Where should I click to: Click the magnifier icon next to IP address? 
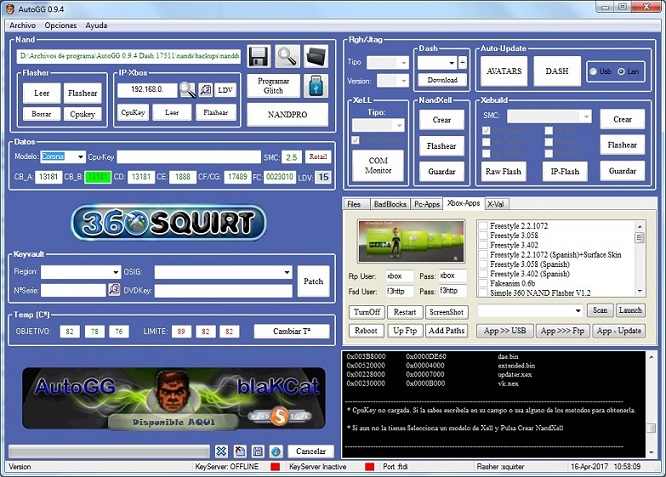(x=188, y=90)
